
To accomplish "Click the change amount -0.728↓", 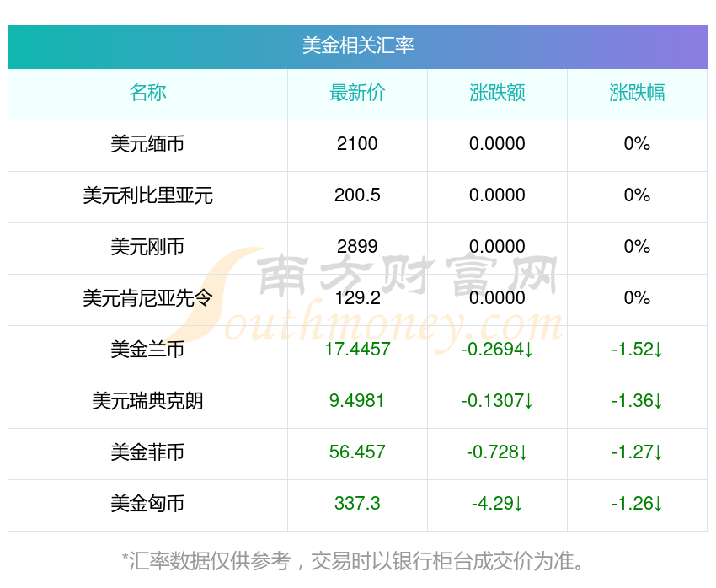I will click(x=497, y=452).
